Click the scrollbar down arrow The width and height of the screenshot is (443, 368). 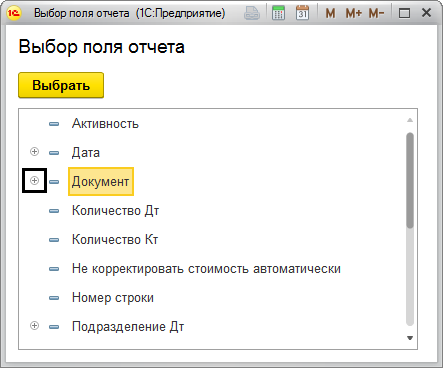pyautogui.click(x=410, y=338)
